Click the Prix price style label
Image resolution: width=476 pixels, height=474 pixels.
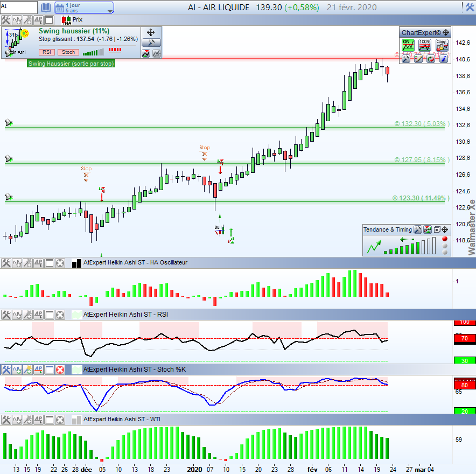(78, 19)
